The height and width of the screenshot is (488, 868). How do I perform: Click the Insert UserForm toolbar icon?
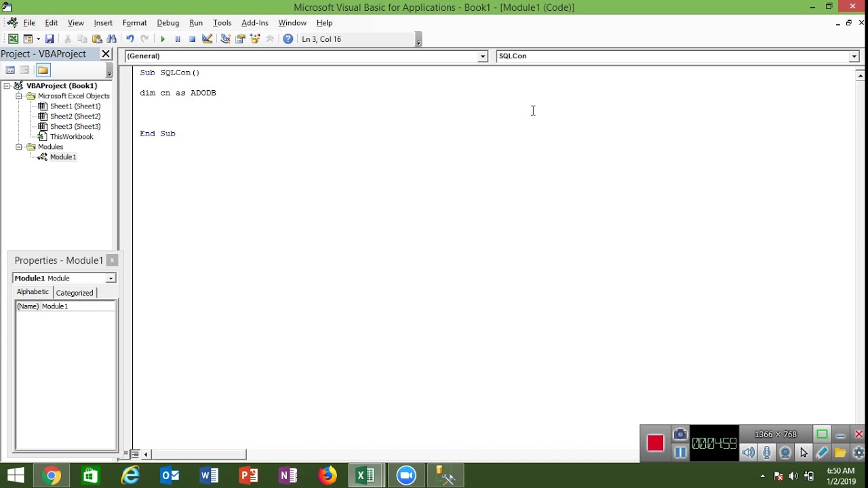pos(28,39)
